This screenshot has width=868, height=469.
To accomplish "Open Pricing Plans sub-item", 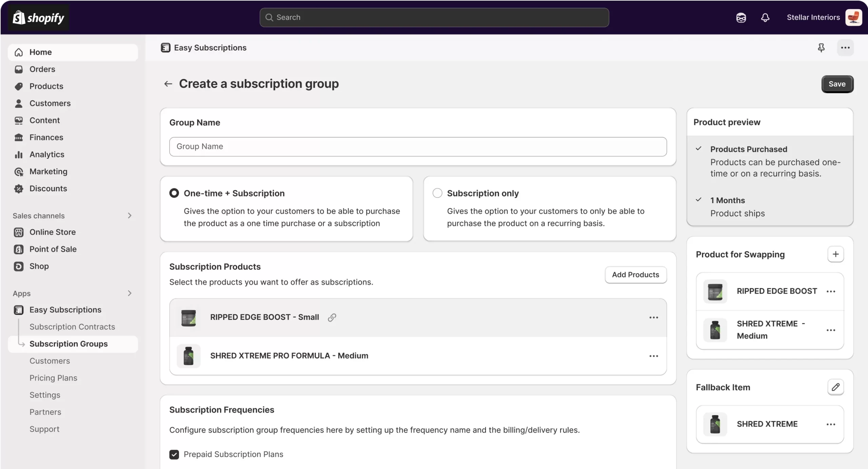I will pyautogui.click(x=53, y=378).
